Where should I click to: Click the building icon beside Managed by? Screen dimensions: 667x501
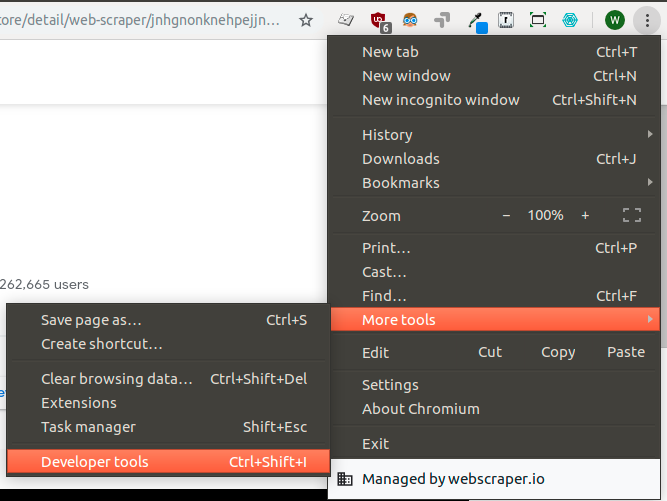345,479
